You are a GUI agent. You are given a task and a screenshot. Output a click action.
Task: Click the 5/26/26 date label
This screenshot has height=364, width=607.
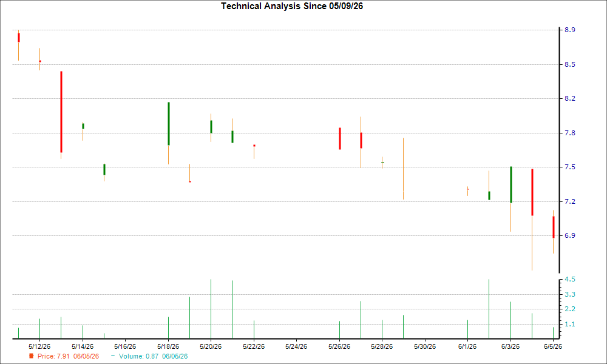[x=339, y=346]
